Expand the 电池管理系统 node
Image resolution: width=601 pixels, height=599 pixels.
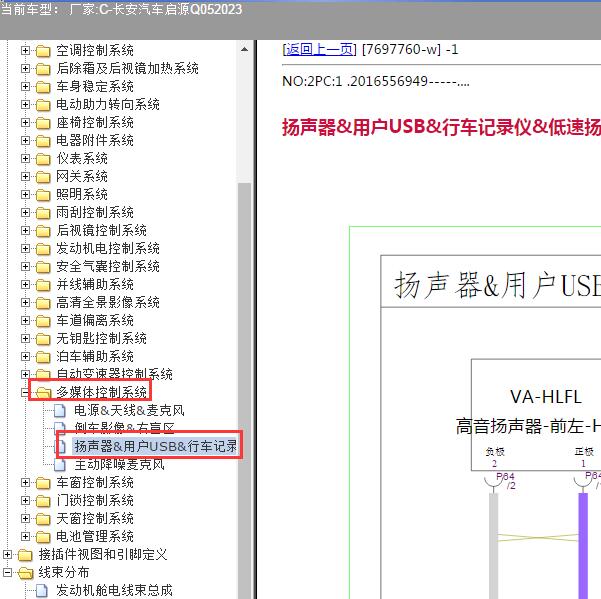tap(25, 537)
